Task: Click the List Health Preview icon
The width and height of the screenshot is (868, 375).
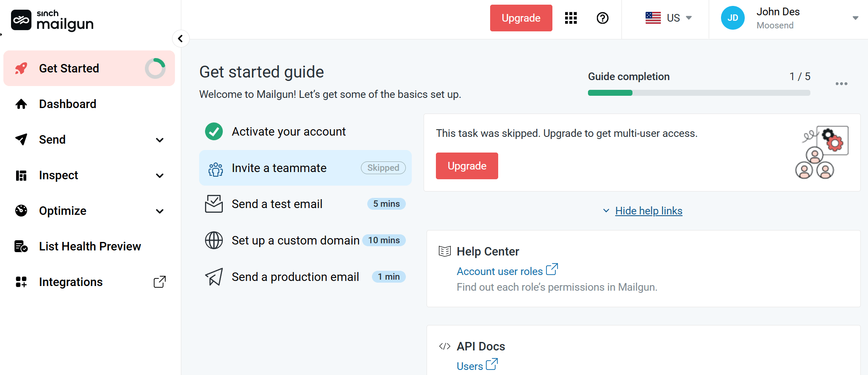Action: coord(21,246)
